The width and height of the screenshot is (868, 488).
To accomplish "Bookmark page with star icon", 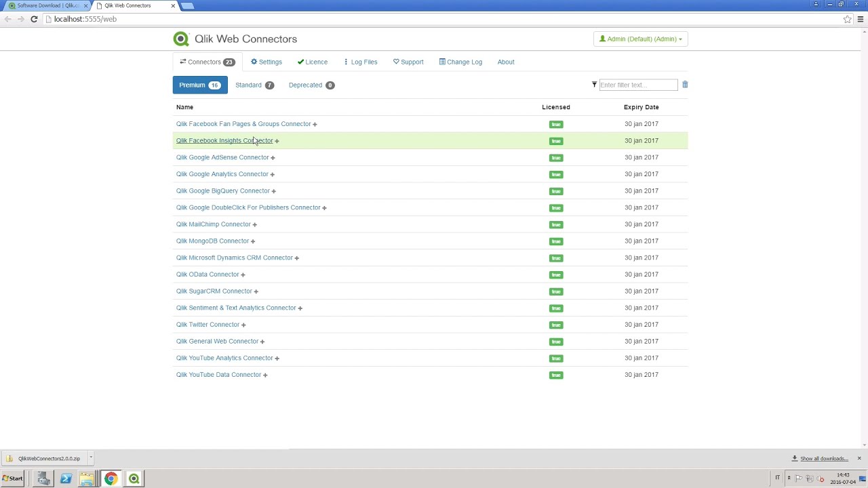I will pos(848,19).
